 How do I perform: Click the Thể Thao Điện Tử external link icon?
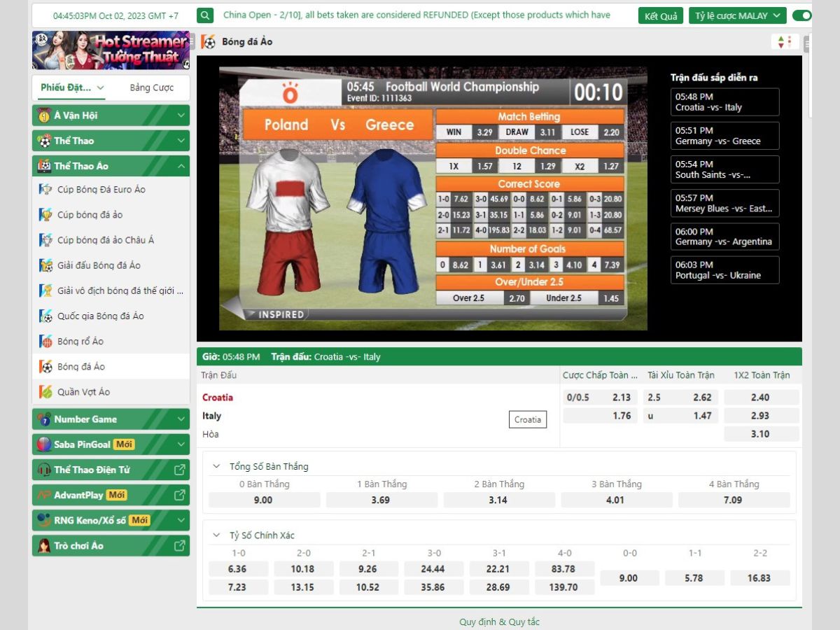tap(180, 470)
